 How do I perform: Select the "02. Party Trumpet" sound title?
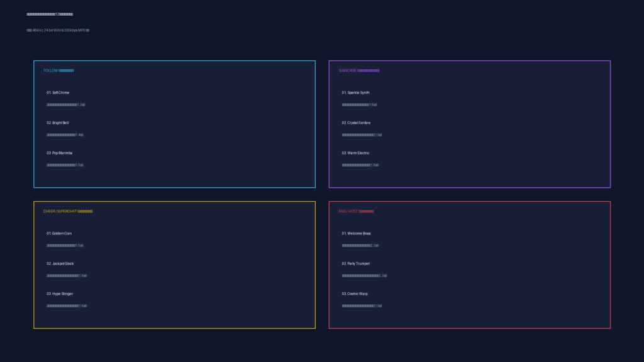(x=356, y=263)
